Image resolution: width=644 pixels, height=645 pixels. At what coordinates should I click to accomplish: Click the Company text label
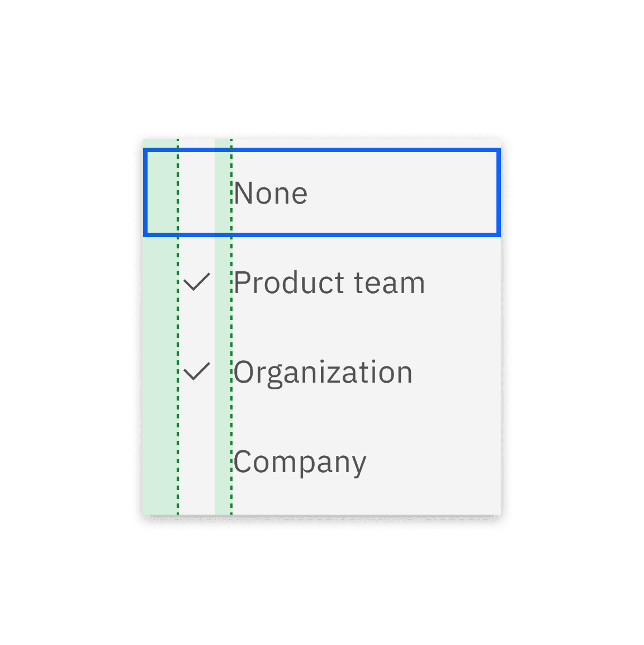pyautogui.click(x=299, y=461)
